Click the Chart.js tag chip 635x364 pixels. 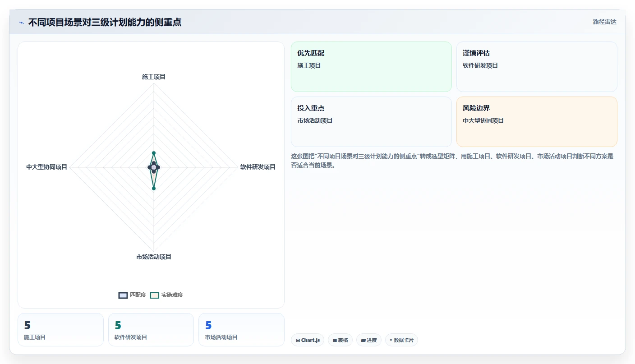(308, 340)
